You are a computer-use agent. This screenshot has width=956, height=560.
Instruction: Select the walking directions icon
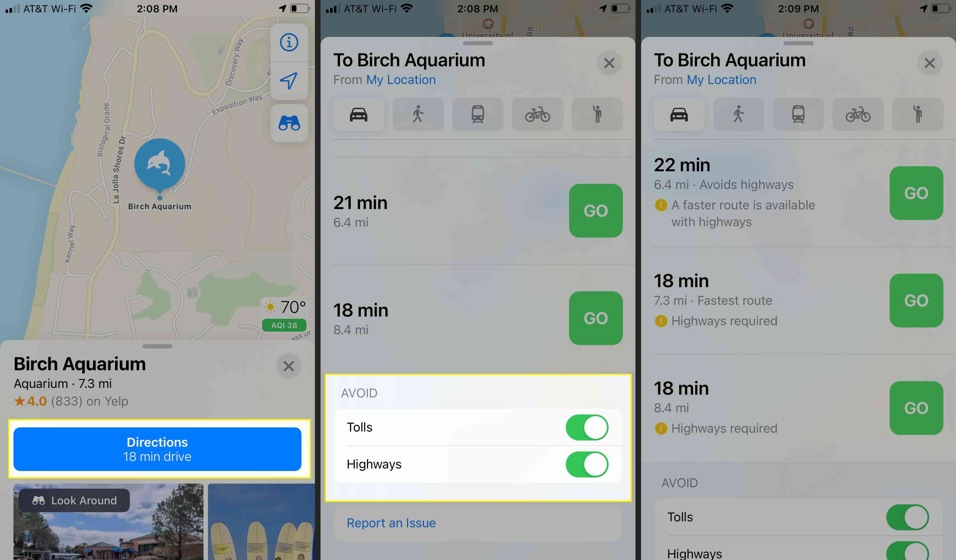click(418, 113)
